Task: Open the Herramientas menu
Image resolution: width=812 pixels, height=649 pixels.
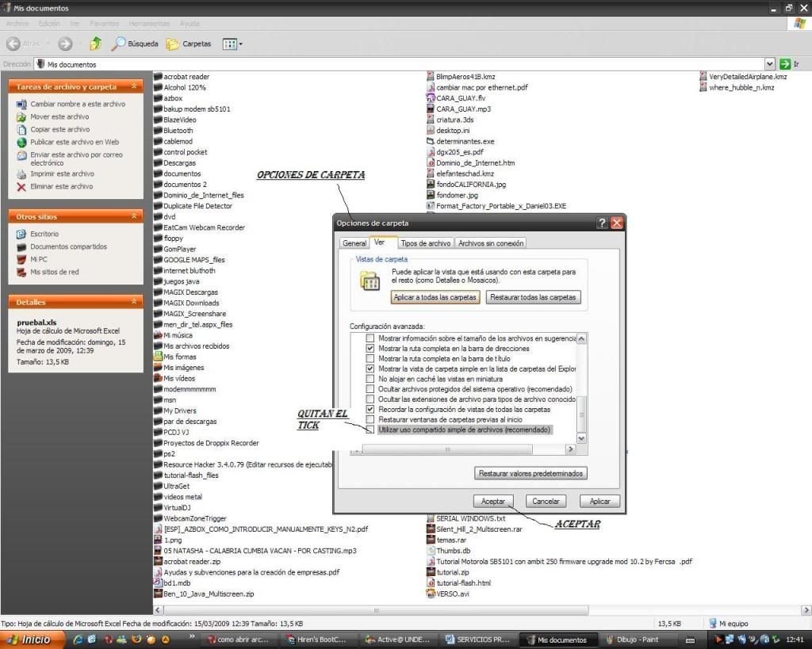Action: pyautogui.click(x=149, y=23)
